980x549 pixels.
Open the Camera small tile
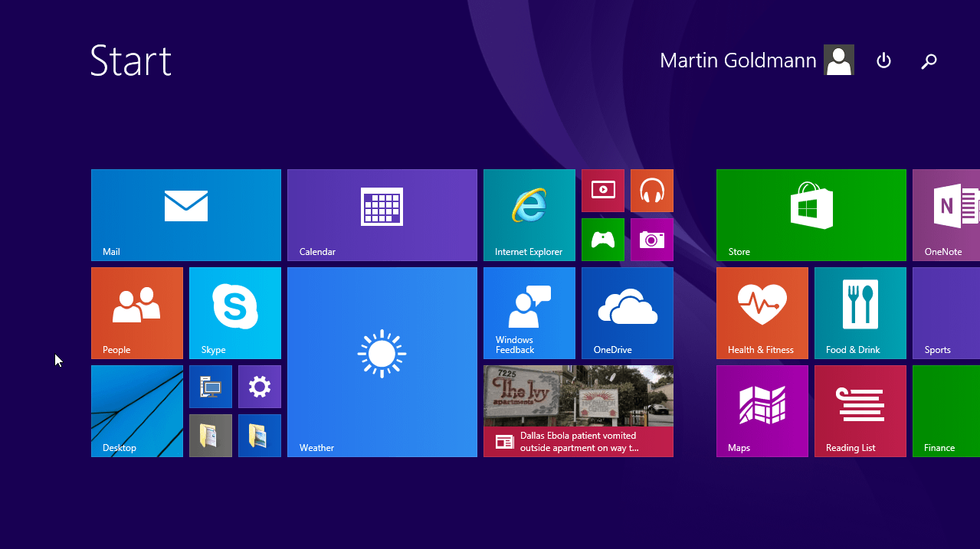click(x=651, y=240)
